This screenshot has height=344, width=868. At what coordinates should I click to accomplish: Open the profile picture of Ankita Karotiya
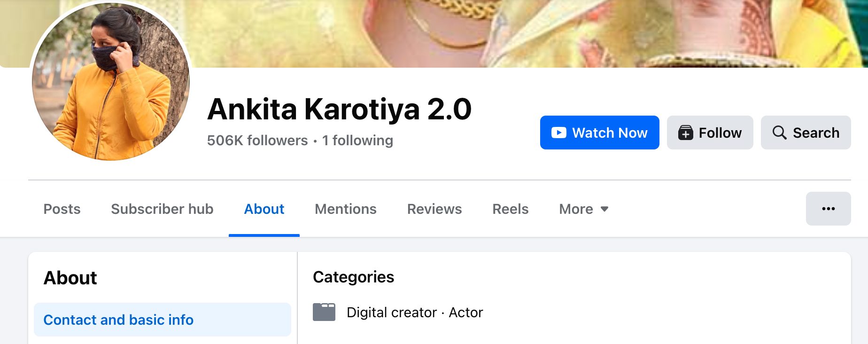[x=111, y=81]
